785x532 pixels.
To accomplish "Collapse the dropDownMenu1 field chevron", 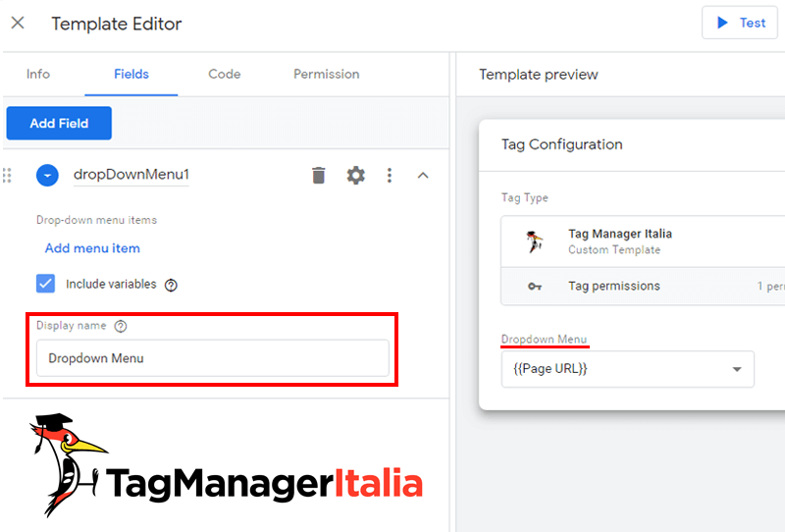I will pos(423,176).
